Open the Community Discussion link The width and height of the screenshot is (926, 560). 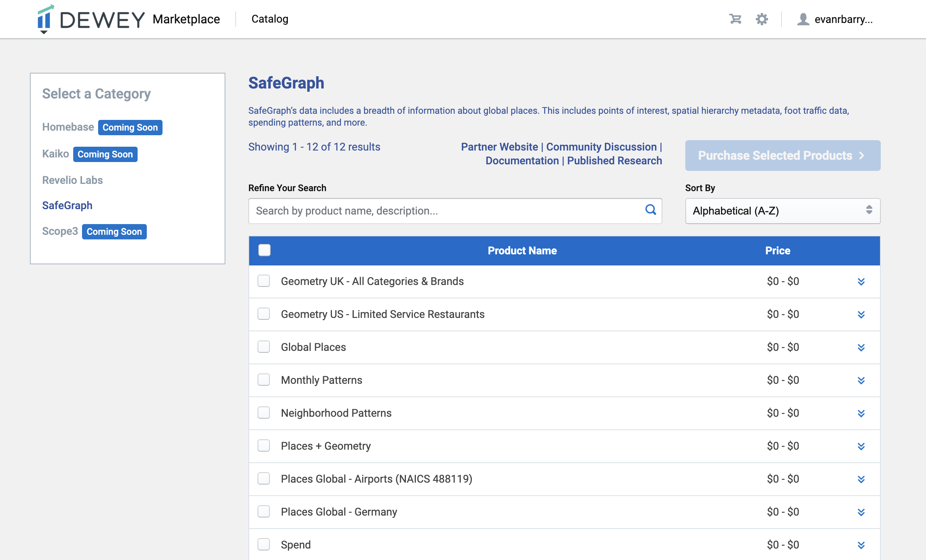(x=601, y=147)
